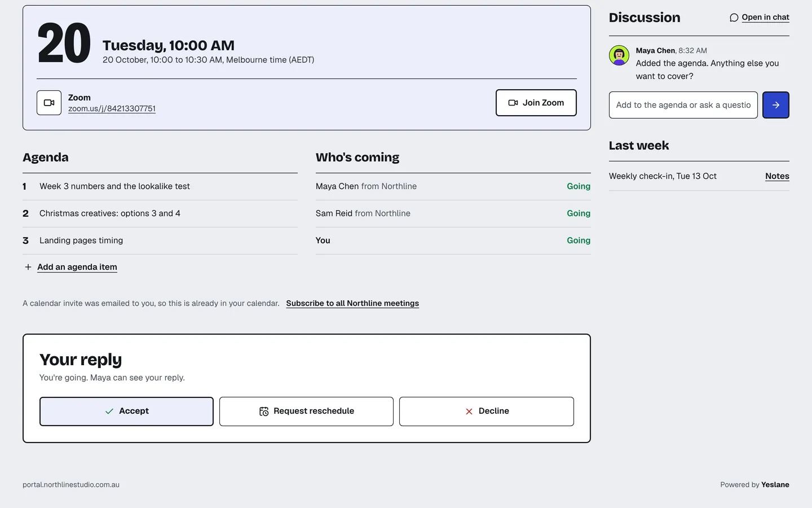
Task: Click 'Going' status for Maya Chen
Action: [x=579, y=186]
